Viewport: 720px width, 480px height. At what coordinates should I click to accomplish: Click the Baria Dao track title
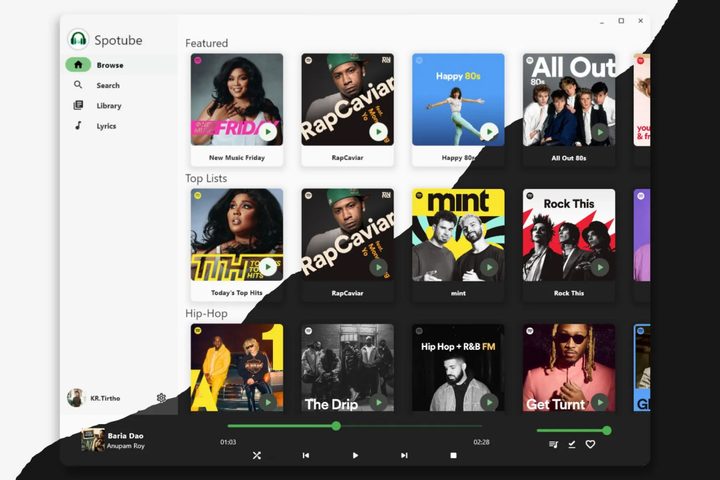point(125,435)
